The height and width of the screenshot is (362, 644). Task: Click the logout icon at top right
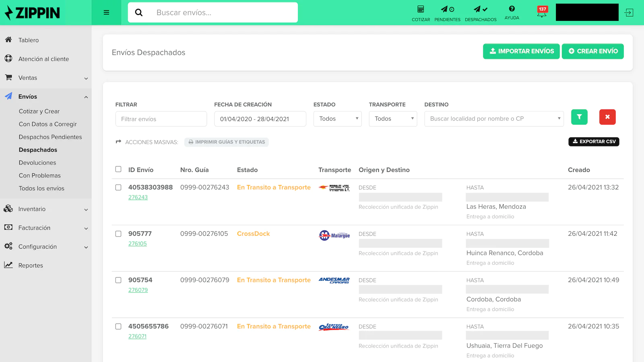pos(629,13)
